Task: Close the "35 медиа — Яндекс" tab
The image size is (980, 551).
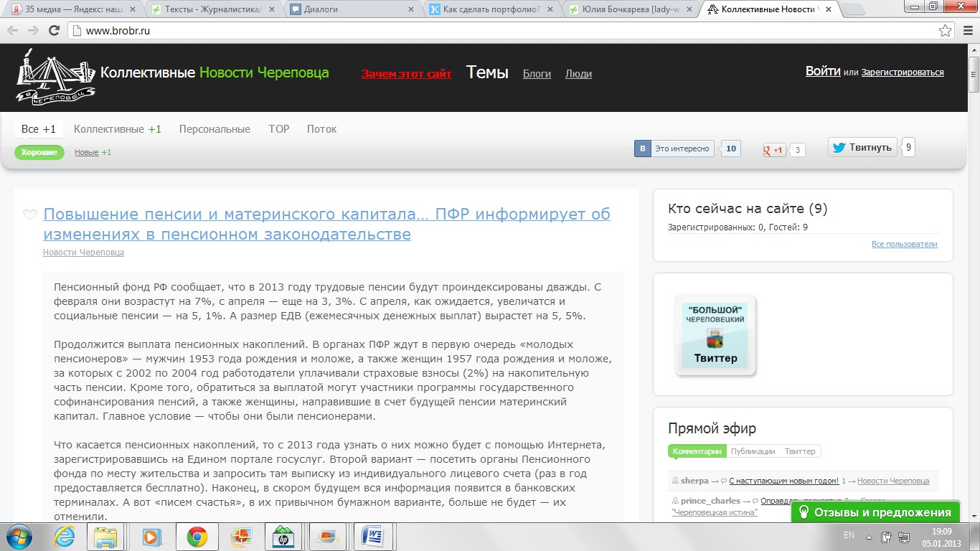Action: 132,10
